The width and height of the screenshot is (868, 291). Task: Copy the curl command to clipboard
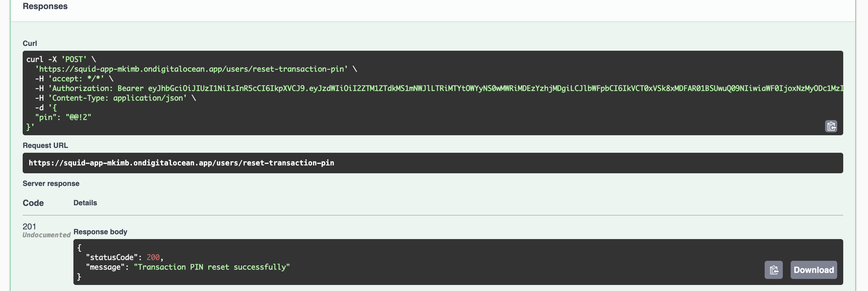click(831, 126)
